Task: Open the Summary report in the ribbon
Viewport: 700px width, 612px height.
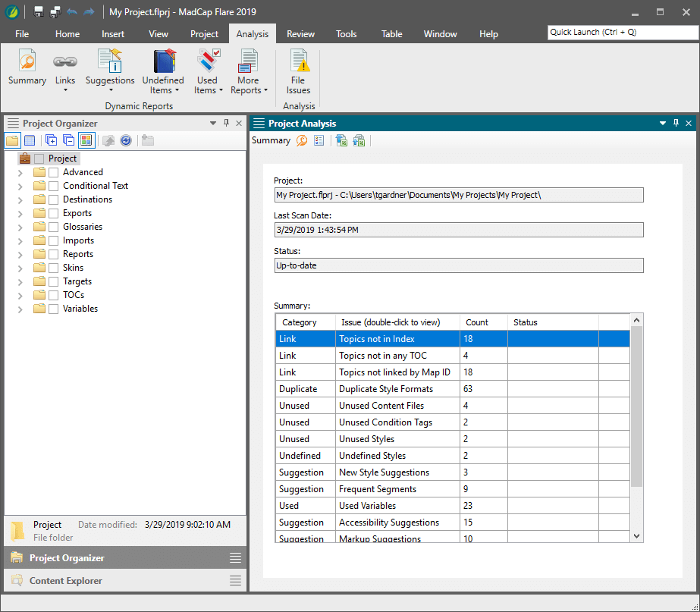Action: [x=27, y=67]
